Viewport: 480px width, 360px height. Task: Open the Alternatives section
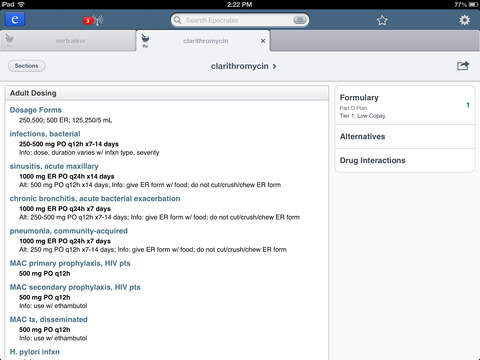coord(404,137)
